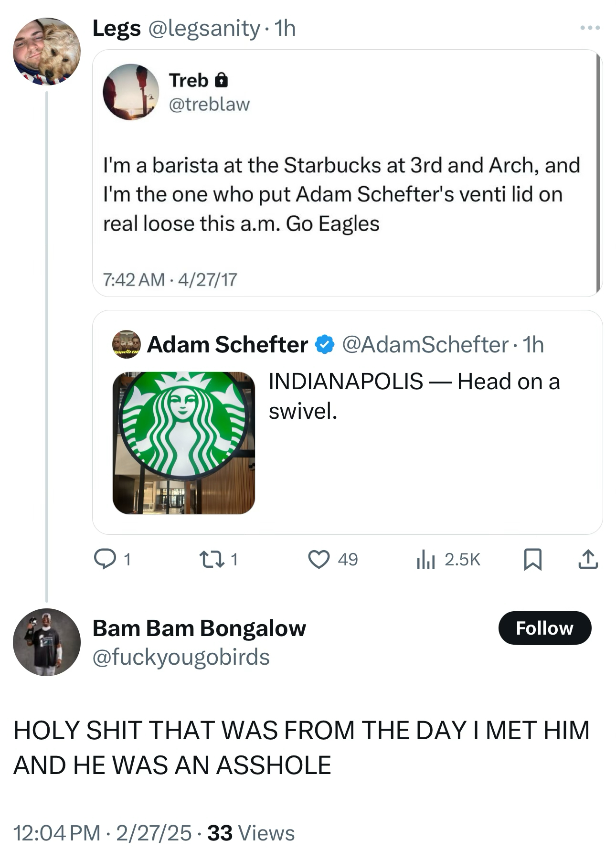This screenshot has width=616, height=850.
Task: Like the Legs post using the heart icon
Action: point(319,559)
